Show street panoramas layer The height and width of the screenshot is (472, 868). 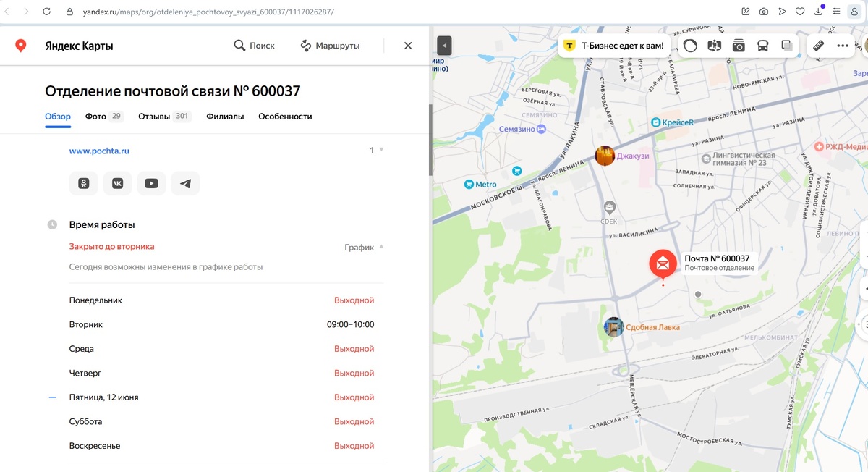point(739,46)
